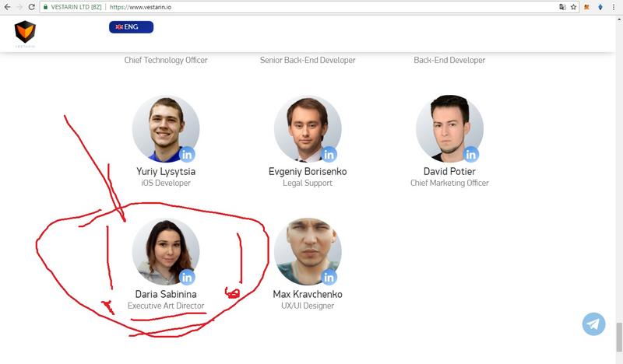This screenshot has width=623, height=364.
Task: Open David Potier's LinkedIn profile
Action: [x=471, y=155]
